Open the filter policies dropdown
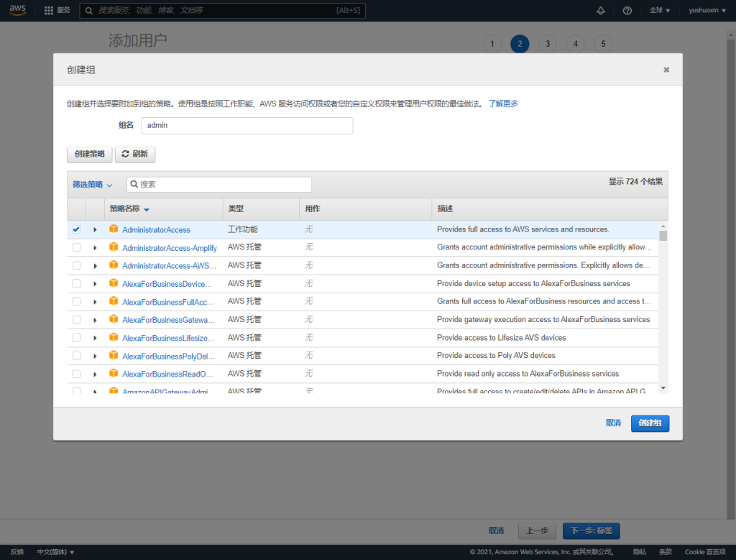Screen dimensions: 736x560 [x=93, y=185]
